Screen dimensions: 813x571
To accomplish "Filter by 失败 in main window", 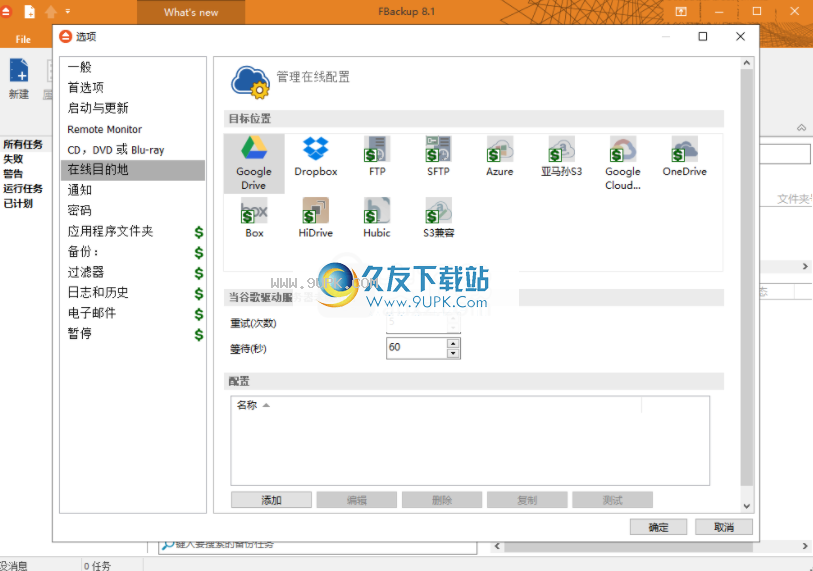I will (13, 159).
